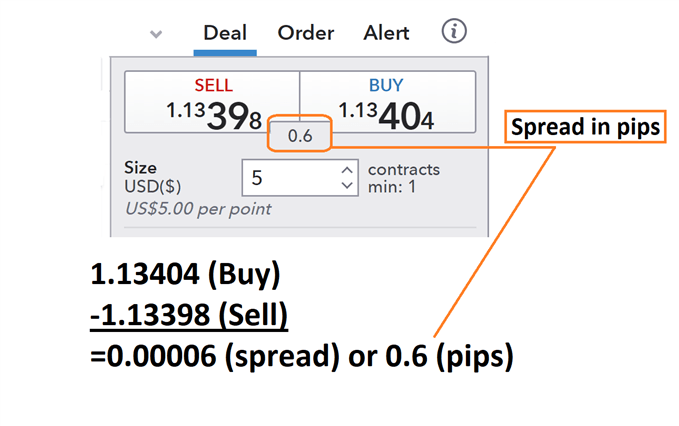Click the 0.6 spread indicator

(x=301, y=136)
